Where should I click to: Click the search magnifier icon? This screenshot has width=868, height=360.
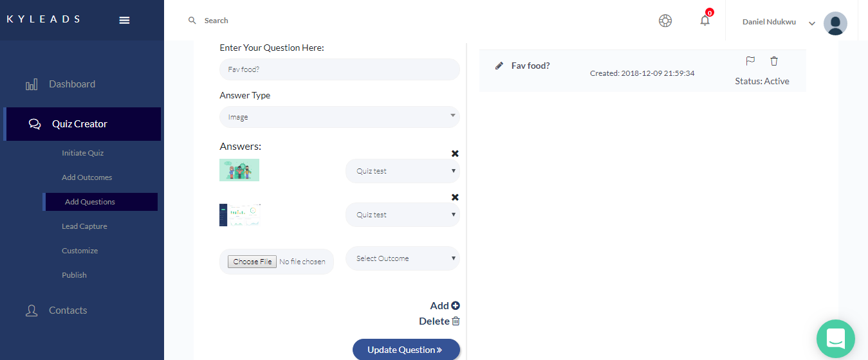coord(192,21)
